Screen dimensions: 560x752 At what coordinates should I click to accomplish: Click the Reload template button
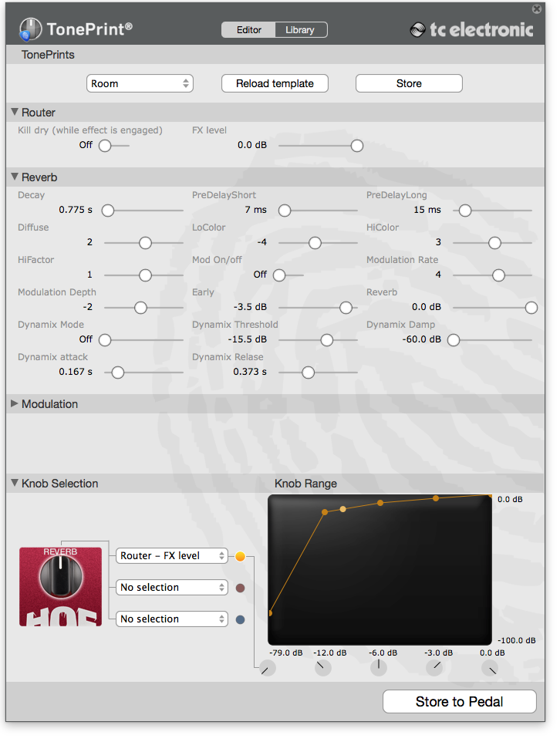pyautogui.click(x=275, y=83)
